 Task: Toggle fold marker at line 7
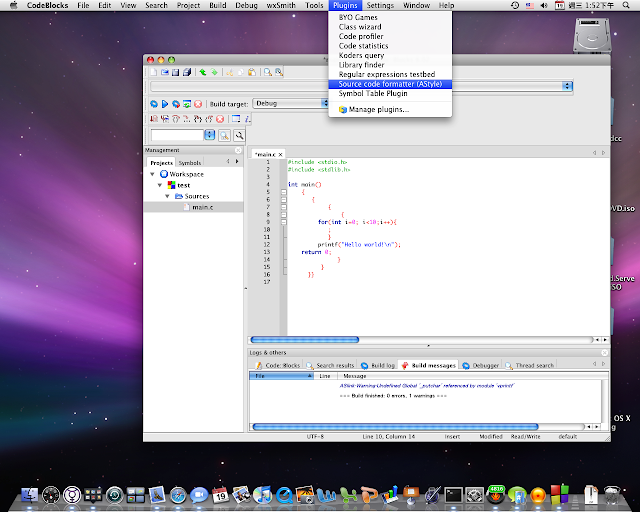(284, 207)
